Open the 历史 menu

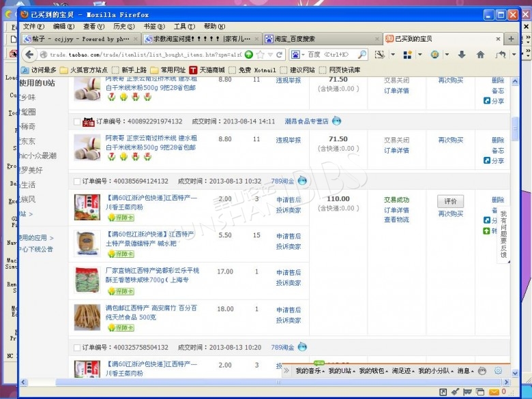[124, 26]
